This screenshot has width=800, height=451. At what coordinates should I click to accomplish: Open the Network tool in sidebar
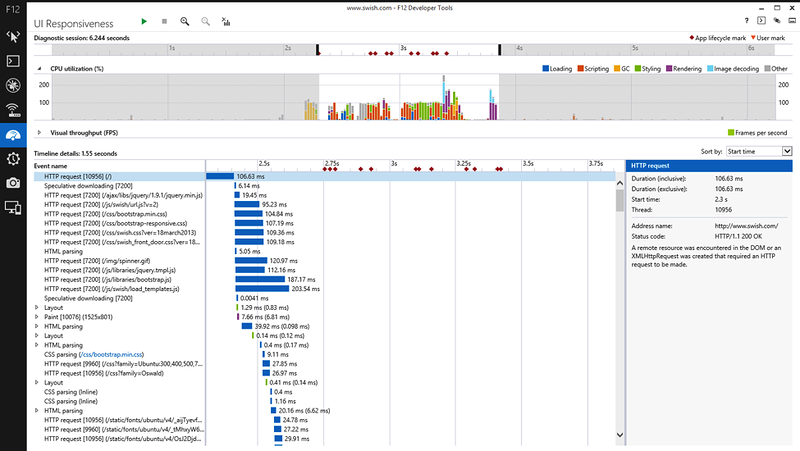(x=13, y=109)
